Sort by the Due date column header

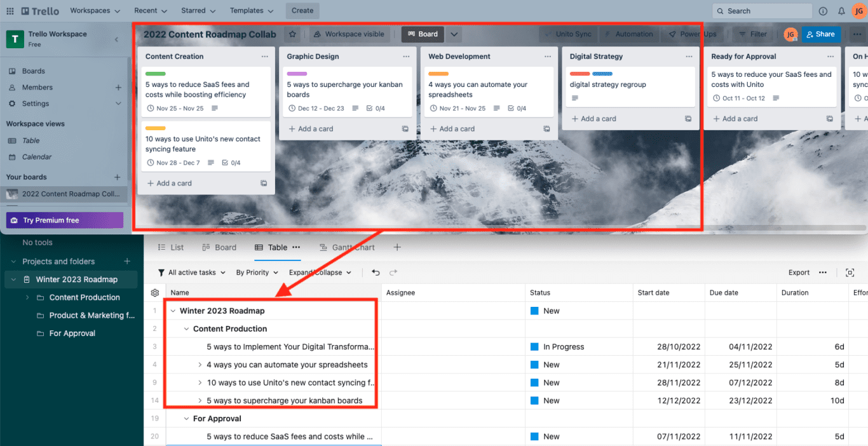click(724, 293)
